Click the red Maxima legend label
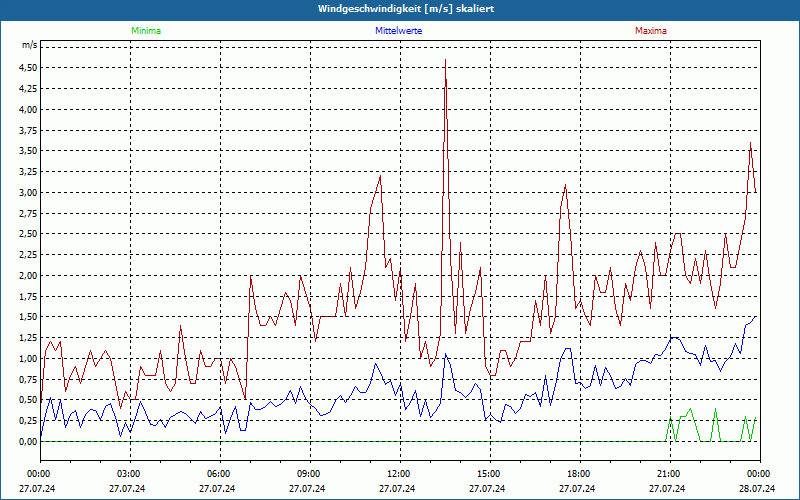This screenshot has height=500, width=800. 651,31
